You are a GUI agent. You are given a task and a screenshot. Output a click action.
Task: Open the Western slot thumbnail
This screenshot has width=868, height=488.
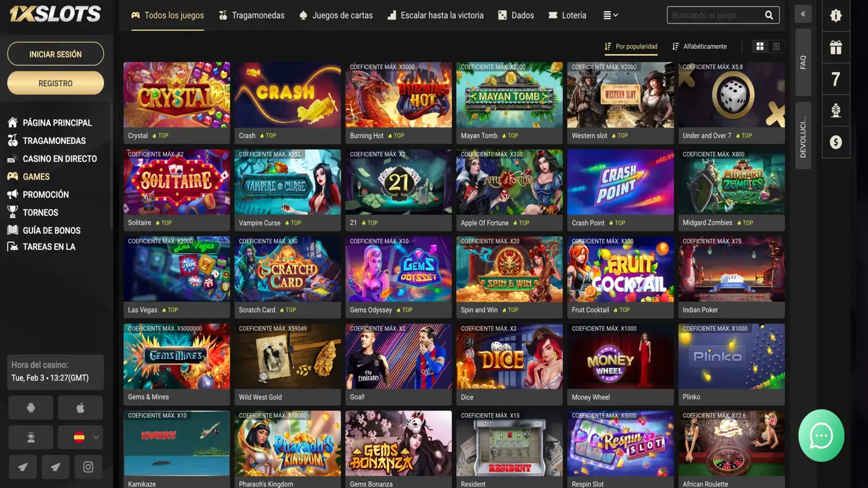pyautogui.click(x=621, y=95)
